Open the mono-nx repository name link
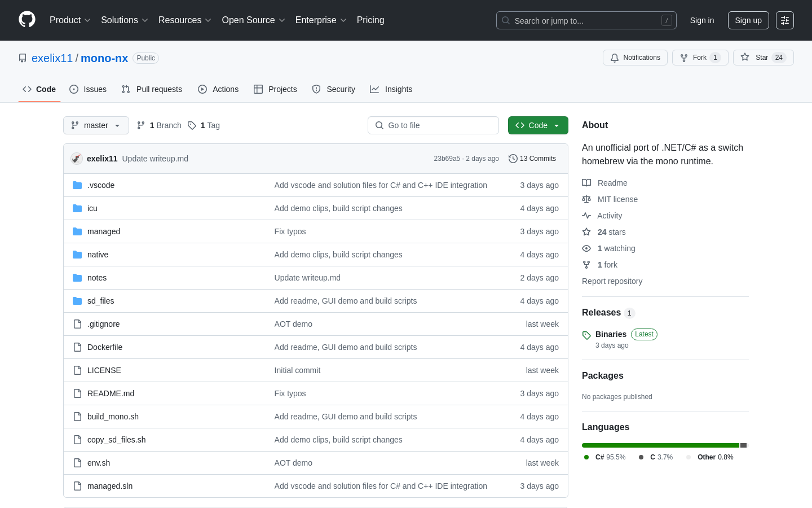812x508 pixels. coord(104,58)
